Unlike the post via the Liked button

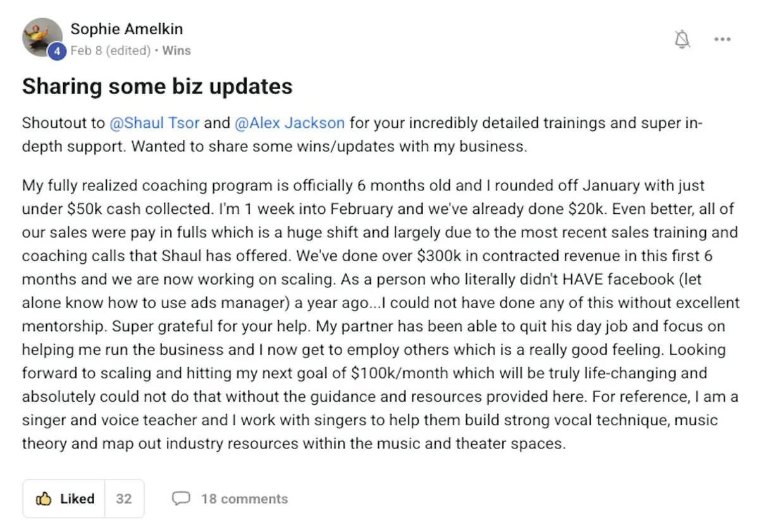tap(63, 498)
